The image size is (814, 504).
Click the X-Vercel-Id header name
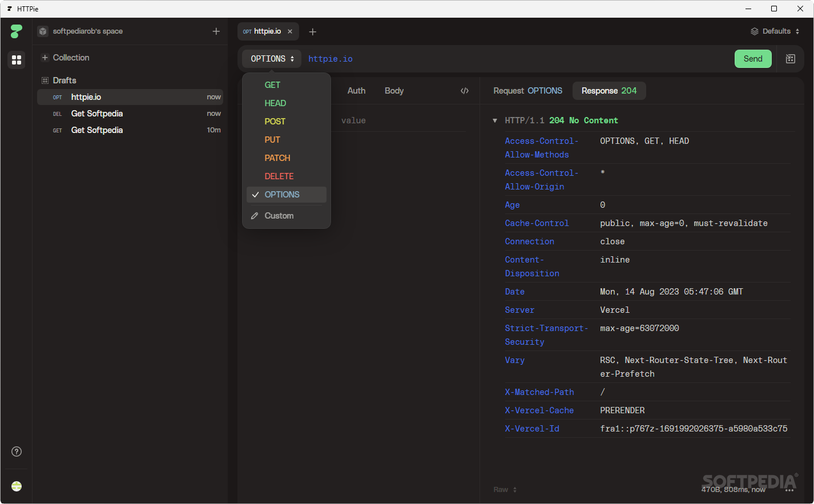click(x=532, y=429)
